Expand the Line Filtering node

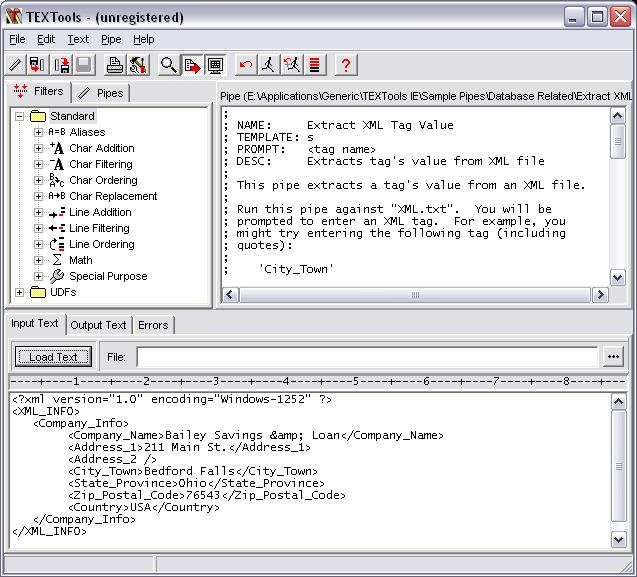(x=38, y=228)
